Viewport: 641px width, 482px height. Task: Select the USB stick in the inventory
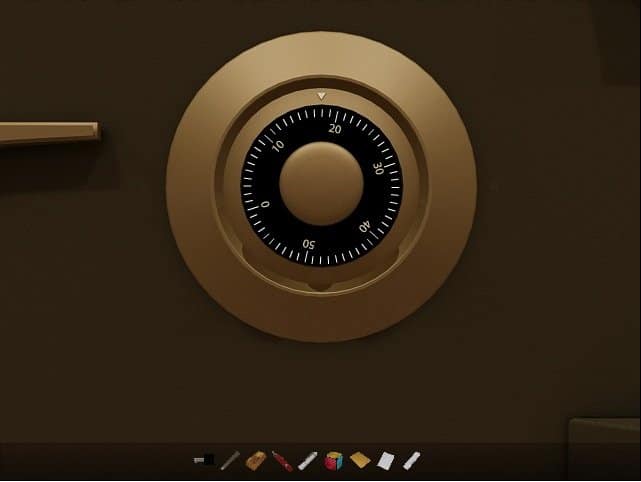(204, 460)
